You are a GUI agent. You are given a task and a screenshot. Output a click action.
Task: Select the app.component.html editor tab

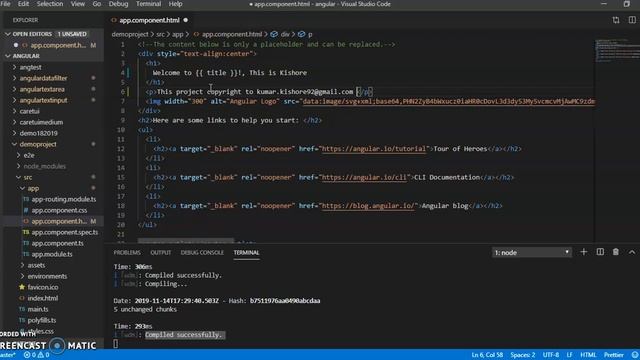pos(149,20)
